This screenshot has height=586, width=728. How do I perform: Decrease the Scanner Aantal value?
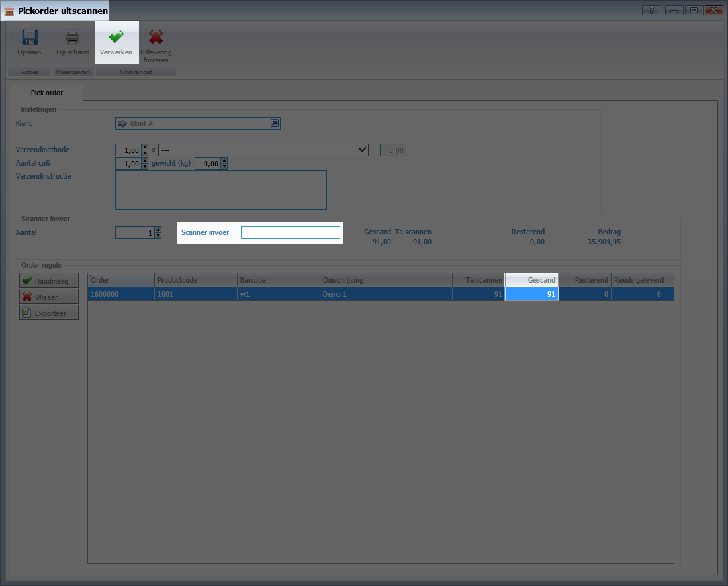coord(158,236)
